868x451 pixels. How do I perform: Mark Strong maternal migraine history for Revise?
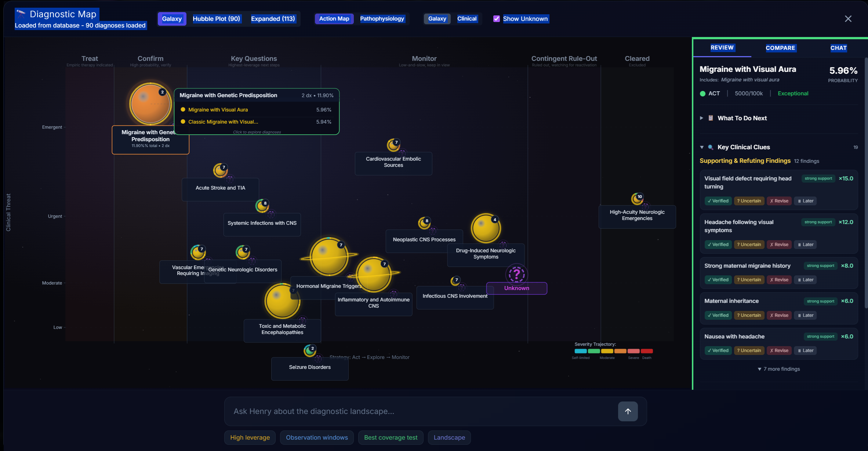(x=779, y=280)
